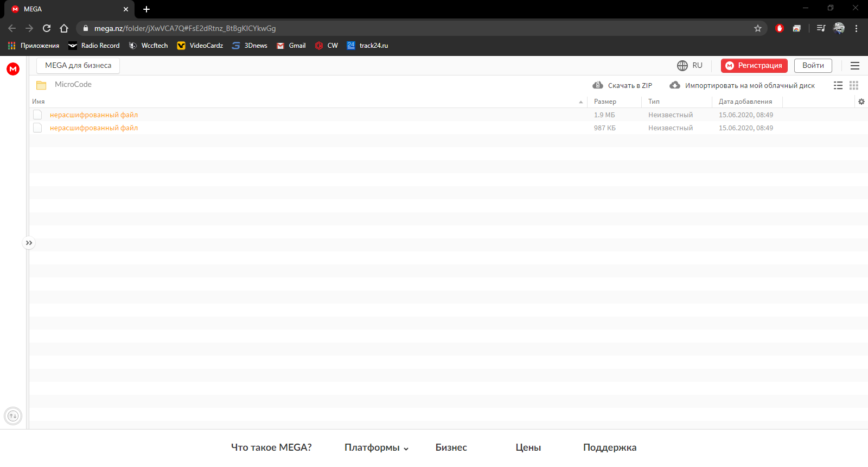This screenshot has height=467, width=868.
Task: Open the MEGA для бизнеса button
Action: pyautogui.click(x=78, y=66)
